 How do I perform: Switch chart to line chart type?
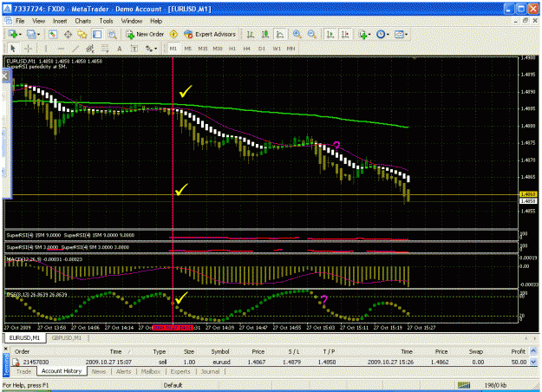pos(280,34)
